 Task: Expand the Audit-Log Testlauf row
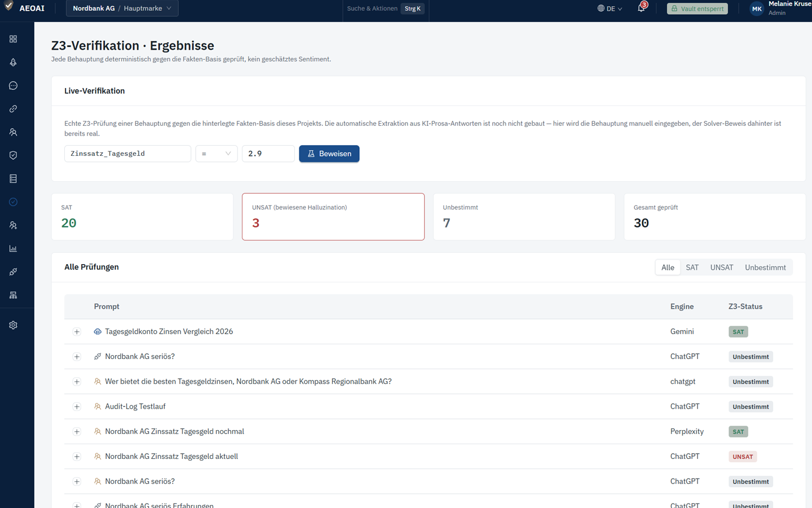[77, 406]
